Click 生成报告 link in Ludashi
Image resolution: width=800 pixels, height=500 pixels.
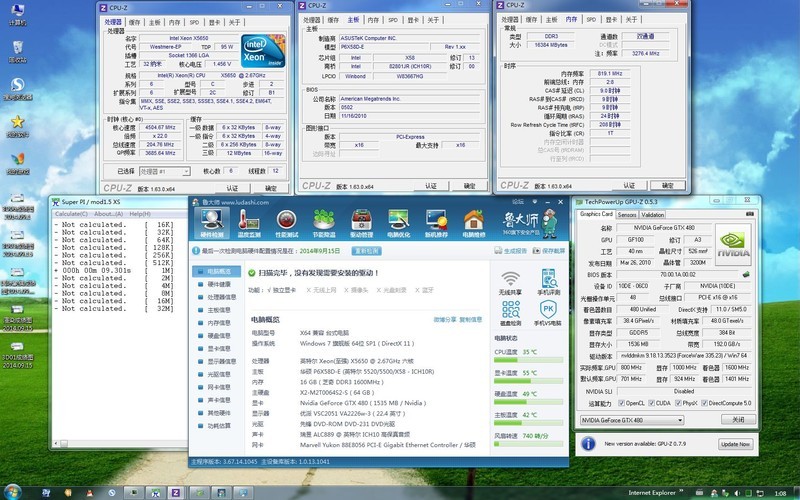coord(510,251)
